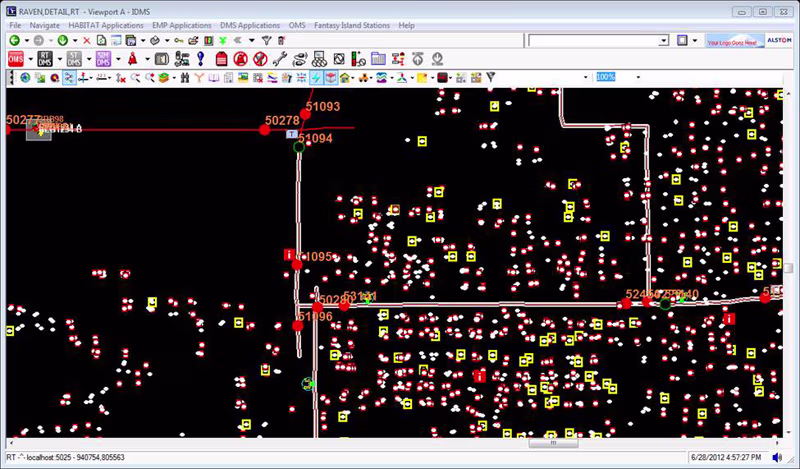
Task: Click the key icon in top toolbar
Action: click(x=179, y=41)
